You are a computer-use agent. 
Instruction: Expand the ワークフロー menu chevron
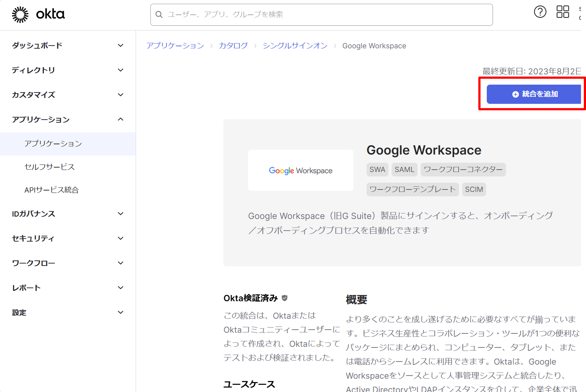[x=121, y=263]
